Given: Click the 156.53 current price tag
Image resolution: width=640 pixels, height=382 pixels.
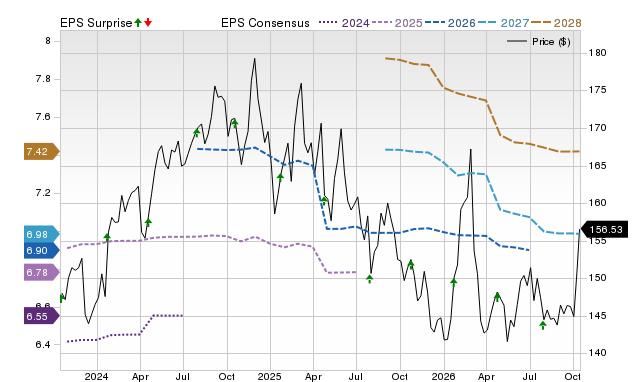Looking at the screenshot, I should coord(604,229).
